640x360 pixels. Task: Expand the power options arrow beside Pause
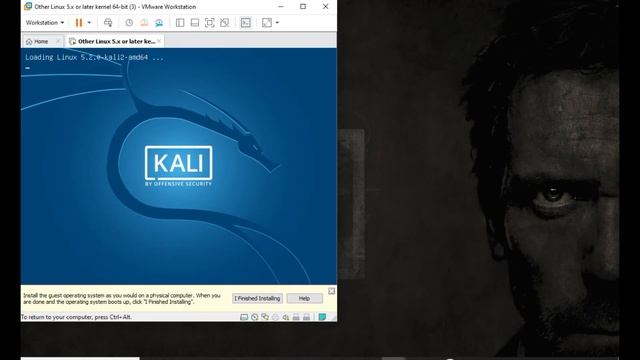click(x=89, y=22)
